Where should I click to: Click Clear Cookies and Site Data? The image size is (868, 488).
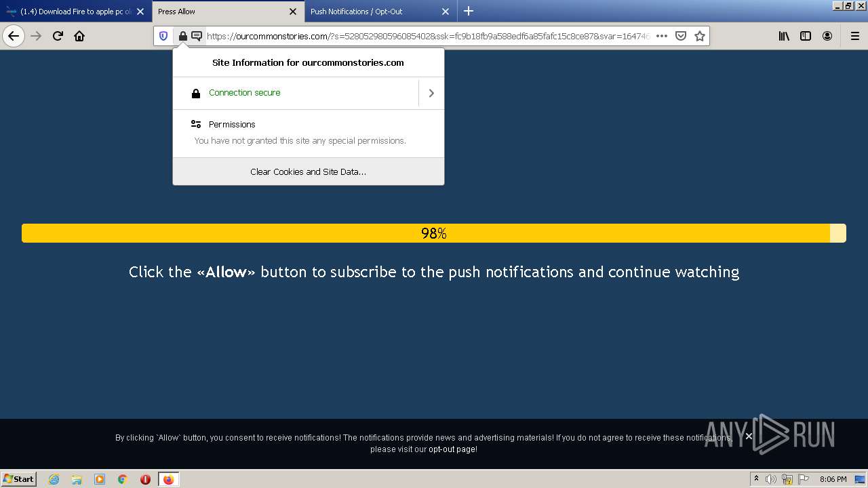click(309, 171)
